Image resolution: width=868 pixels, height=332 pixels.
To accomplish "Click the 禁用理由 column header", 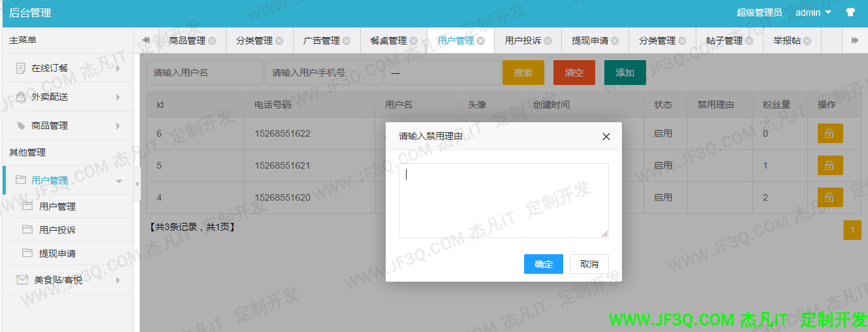I will (716, 105).
